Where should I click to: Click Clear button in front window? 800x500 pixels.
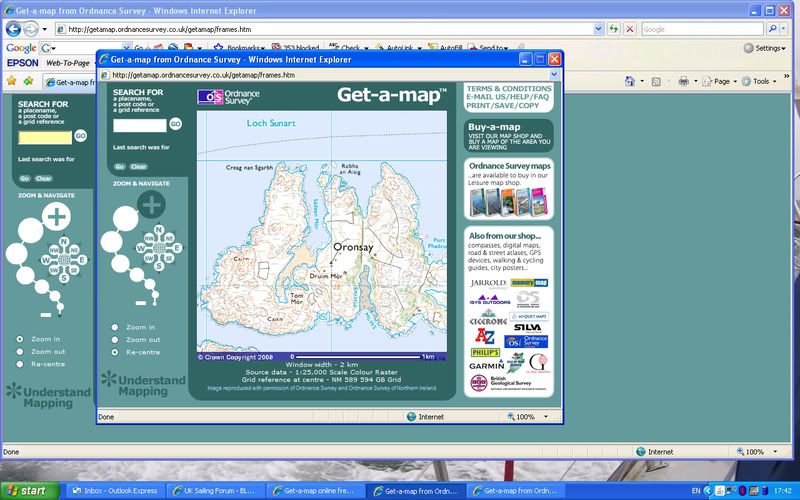click(138, 167)
